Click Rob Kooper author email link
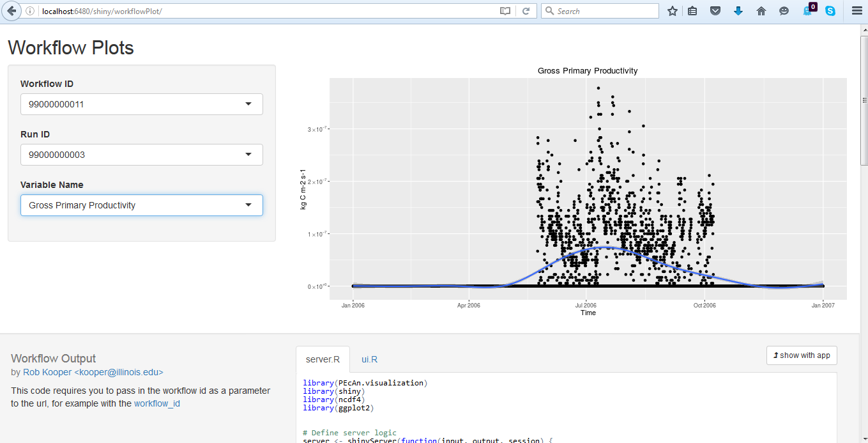The image size is (868, 443). [x=93, y=372]
